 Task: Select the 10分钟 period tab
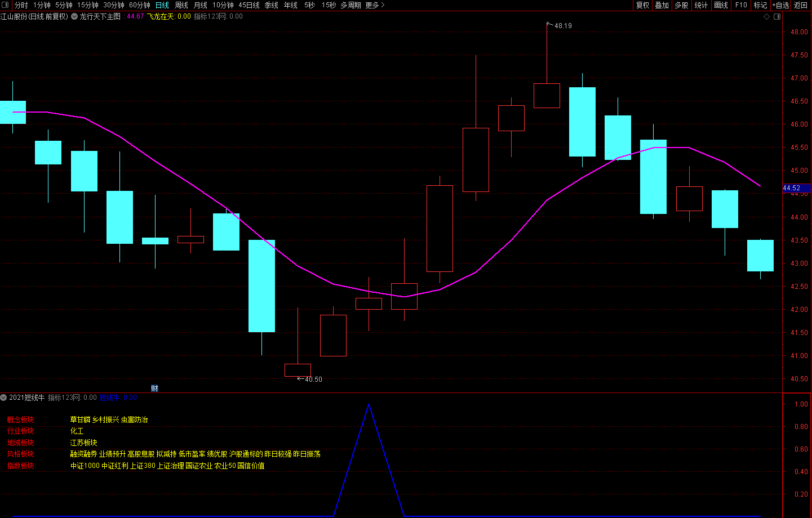click(x=223, y=5)
